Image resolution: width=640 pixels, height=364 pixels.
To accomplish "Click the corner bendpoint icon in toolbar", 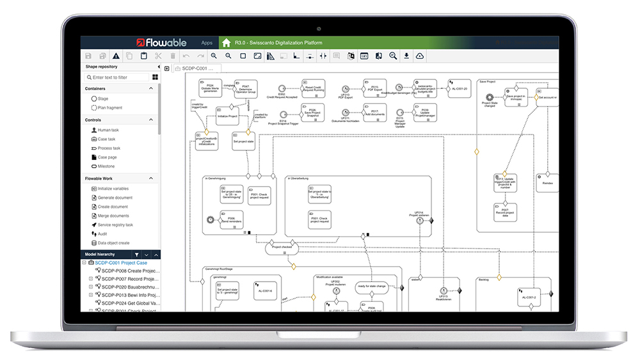I will click(297, 56).
